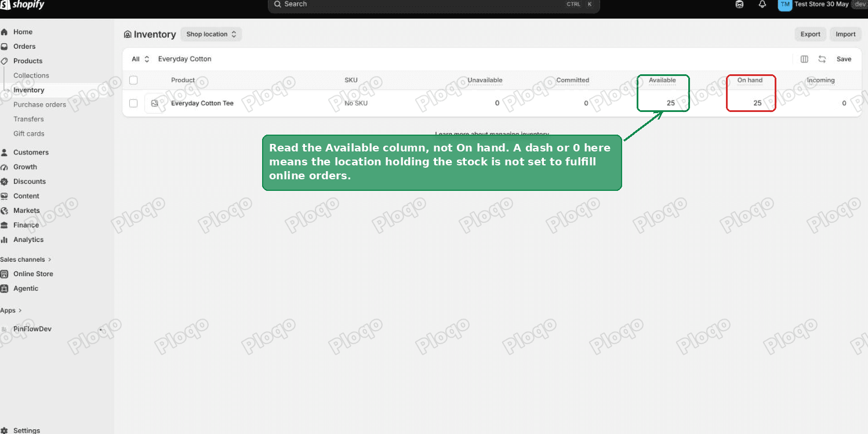Click the Orders icon in sidebar

pos(4,46)
